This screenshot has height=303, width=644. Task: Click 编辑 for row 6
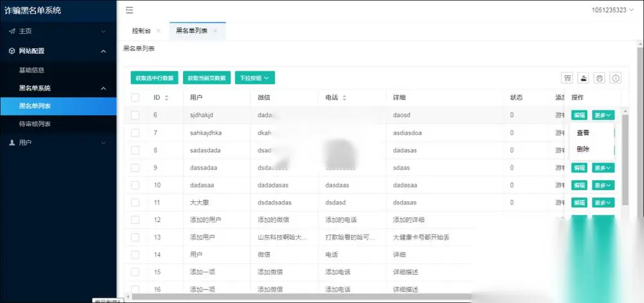(579, 115)
